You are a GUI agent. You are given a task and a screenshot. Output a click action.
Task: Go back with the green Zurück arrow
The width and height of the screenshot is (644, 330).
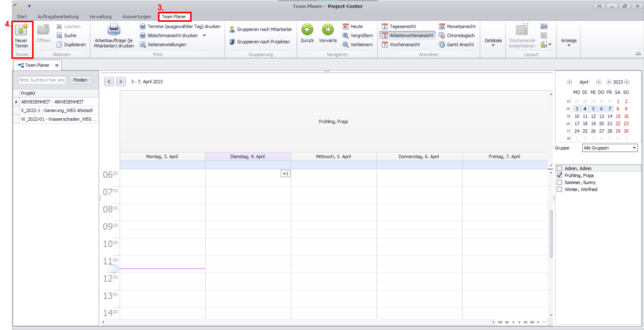(307, 30)
